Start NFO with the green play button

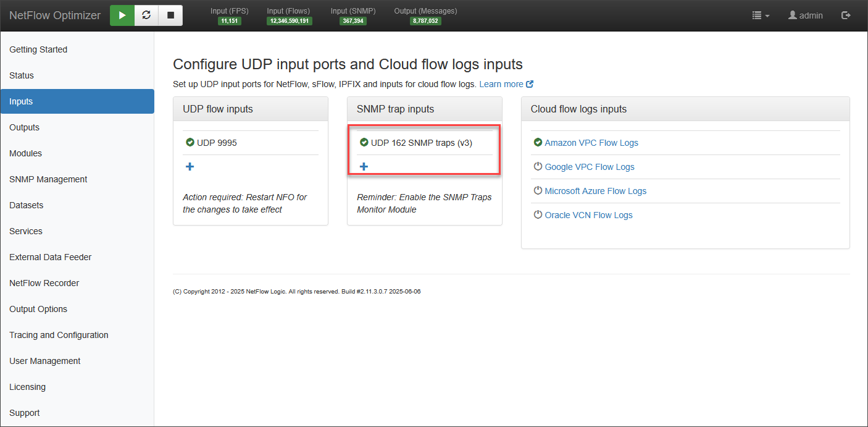pos(122,15)
